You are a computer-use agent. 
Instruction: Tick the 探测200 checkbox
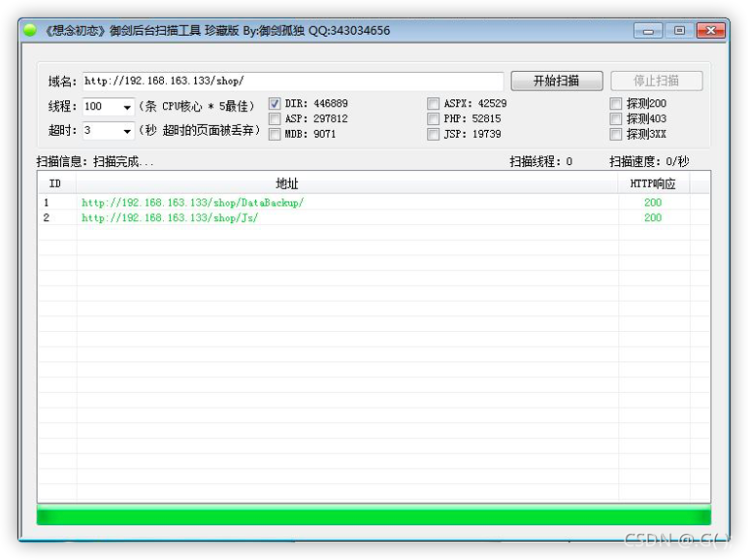616,103
